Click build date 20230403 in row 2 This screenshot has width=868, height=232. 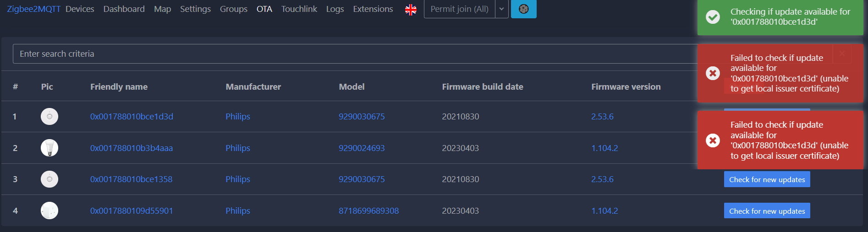(461, 148)
